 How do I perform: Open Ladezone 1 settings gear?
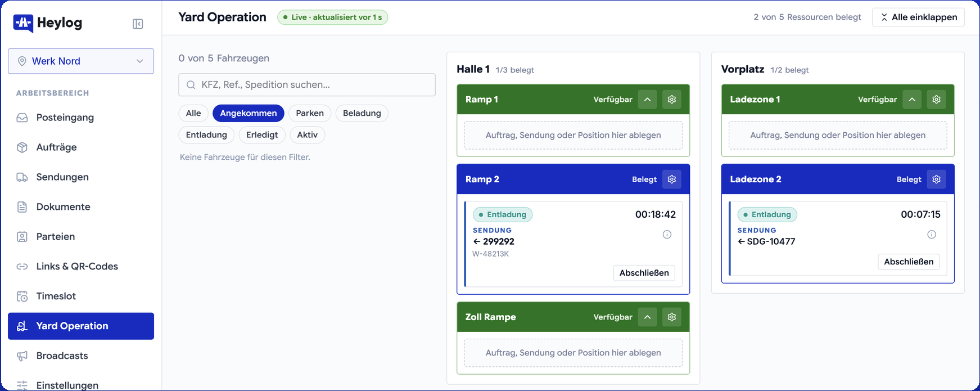click(x=936, y=100)
